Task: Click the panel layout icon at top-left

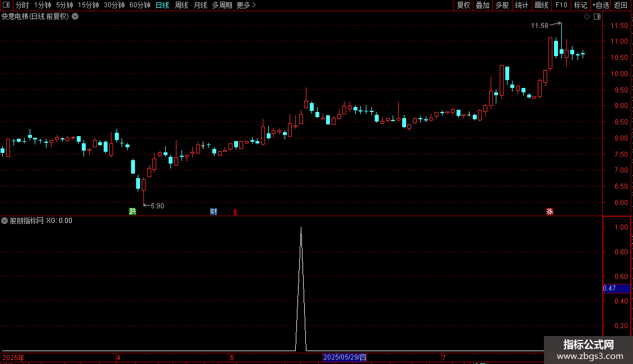Action: [x=6, y=5]
